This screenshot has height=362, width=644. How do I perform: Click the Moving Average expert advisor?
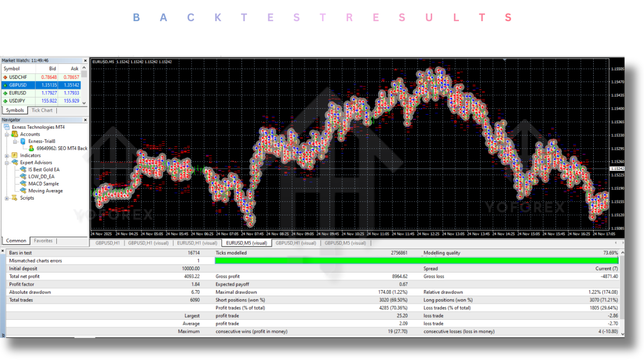[45, 191]
